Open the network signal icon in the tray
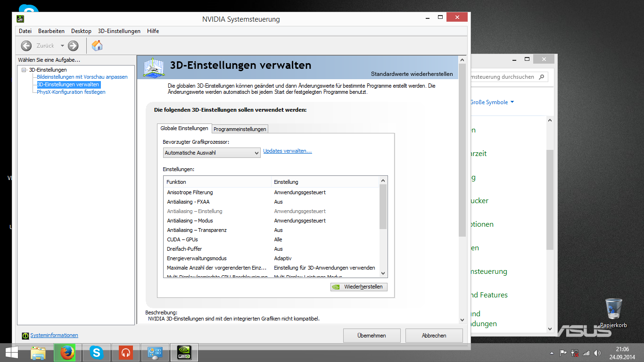 [x=586, y=353]
